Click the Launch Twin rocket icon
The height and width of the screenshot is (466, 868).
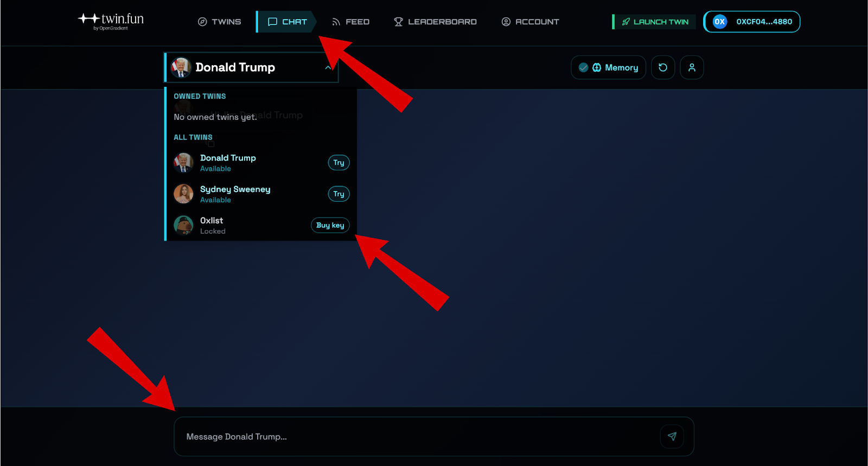tap(626, 22)
